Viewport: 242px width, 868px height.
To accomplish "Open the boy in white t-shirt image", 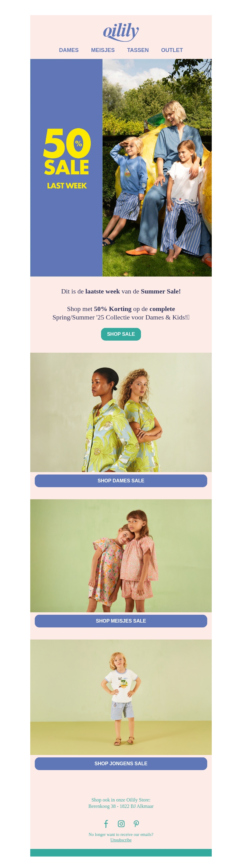I will [121, 697].
